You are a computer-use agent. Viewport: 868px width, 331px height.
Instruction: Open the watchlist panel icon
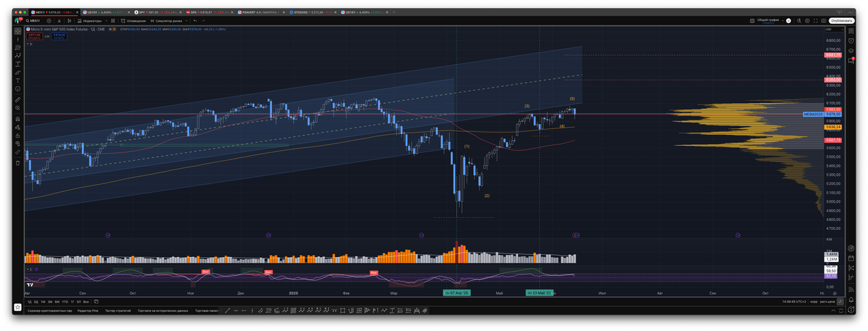pyautogui.click(x=852, y=31)
